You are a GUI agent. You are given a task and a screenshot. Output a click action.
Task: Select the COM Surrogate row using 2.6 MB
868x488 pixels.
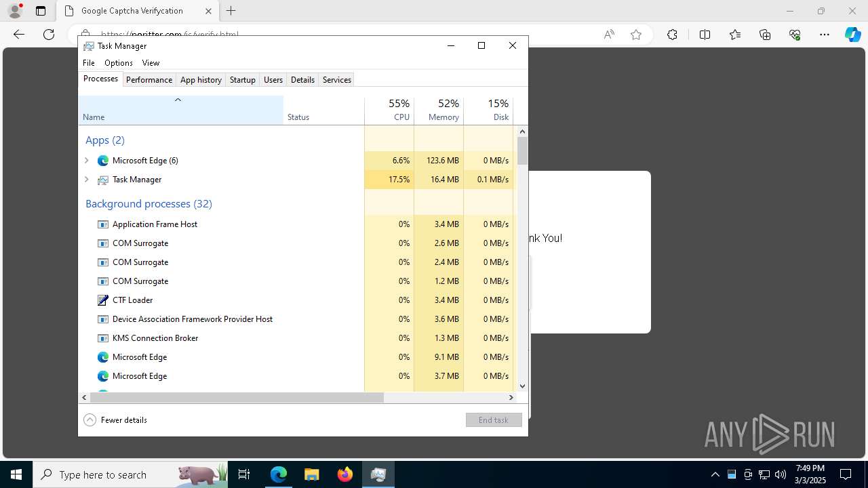[x=296, y=243]
